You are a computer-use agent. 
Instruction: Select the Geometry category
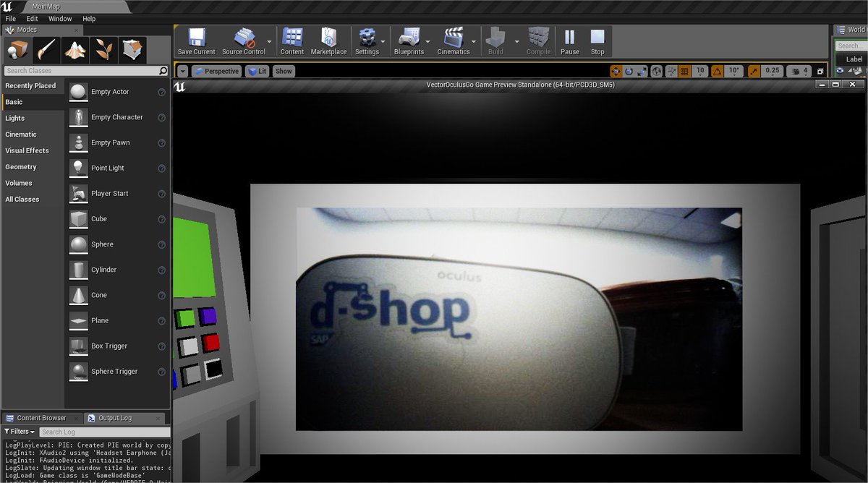(33, 166)
